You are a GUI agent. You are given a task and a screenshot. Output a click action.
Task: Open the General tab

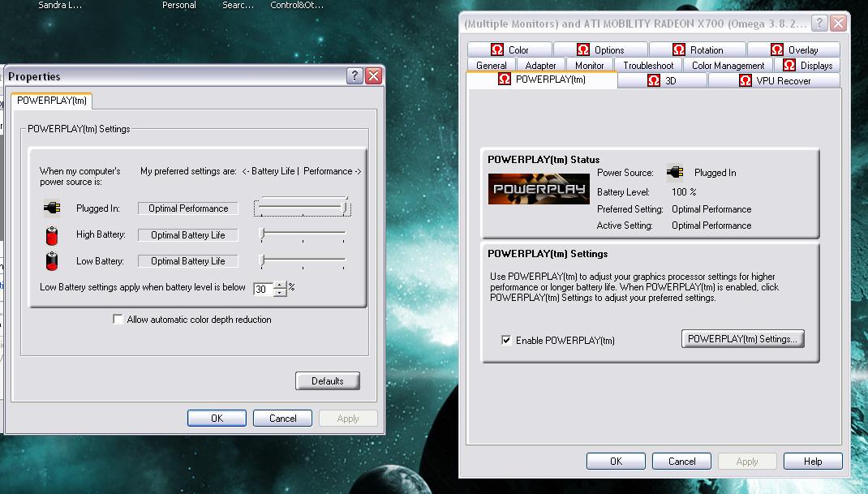tap(491, 66)
